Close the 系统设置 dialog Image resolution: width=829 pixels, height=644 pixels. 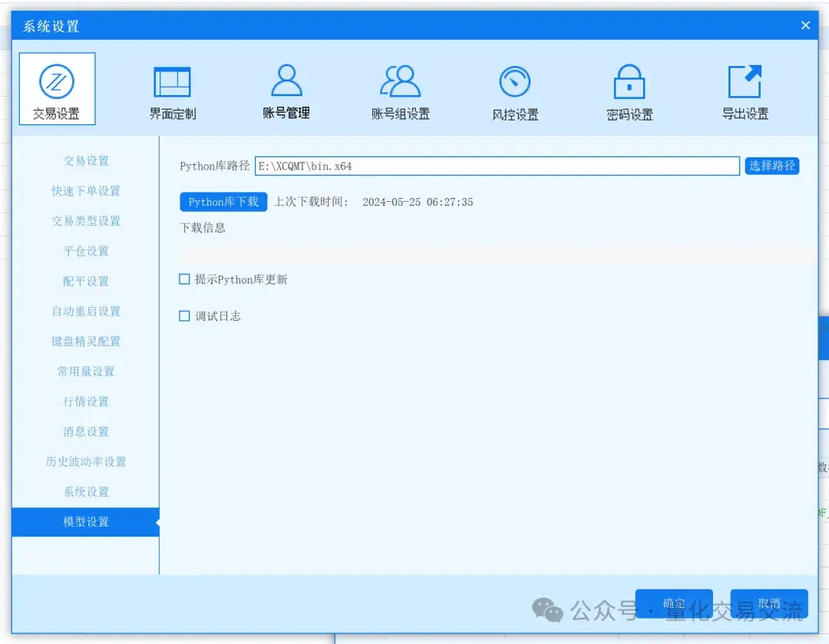click(x=805, y=25)
